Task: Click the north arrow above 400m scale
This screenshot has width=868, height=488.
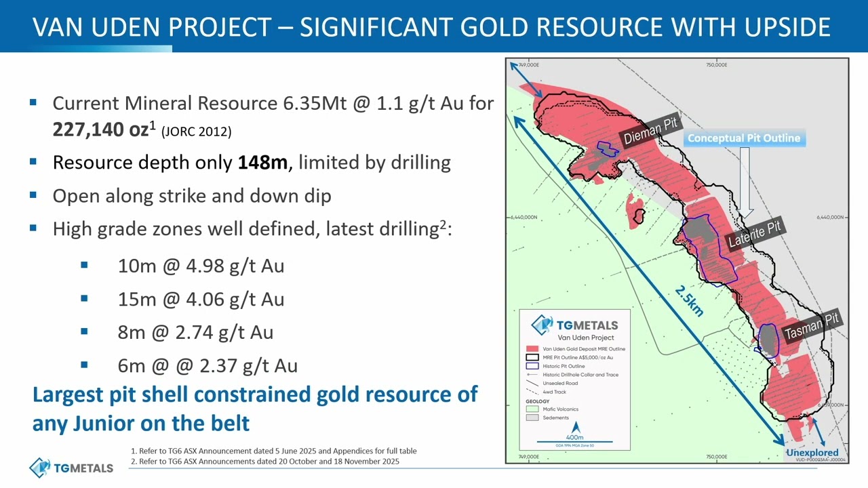Action: [x=576, y=428]
